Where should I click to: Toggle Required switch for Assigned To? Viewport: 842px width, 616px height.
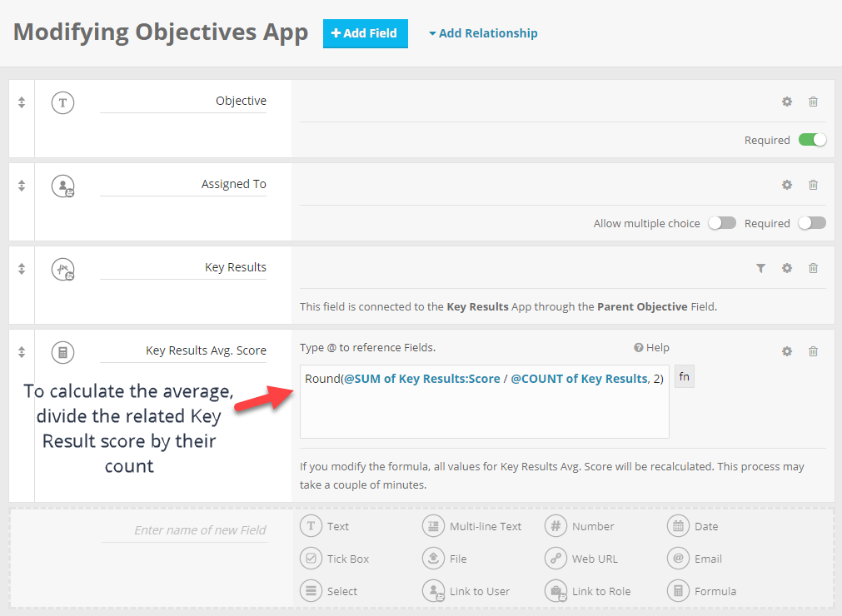[x=812, y=223]
